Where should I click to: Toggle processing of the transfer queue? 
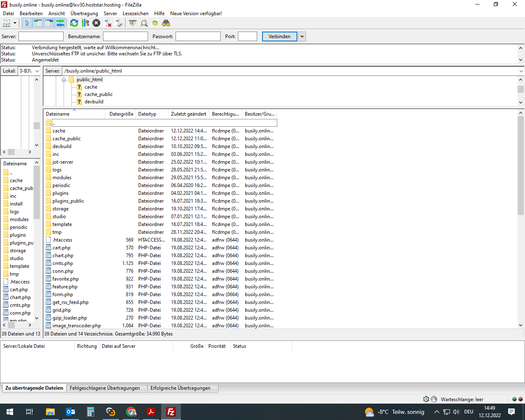(x=85, y=23)
